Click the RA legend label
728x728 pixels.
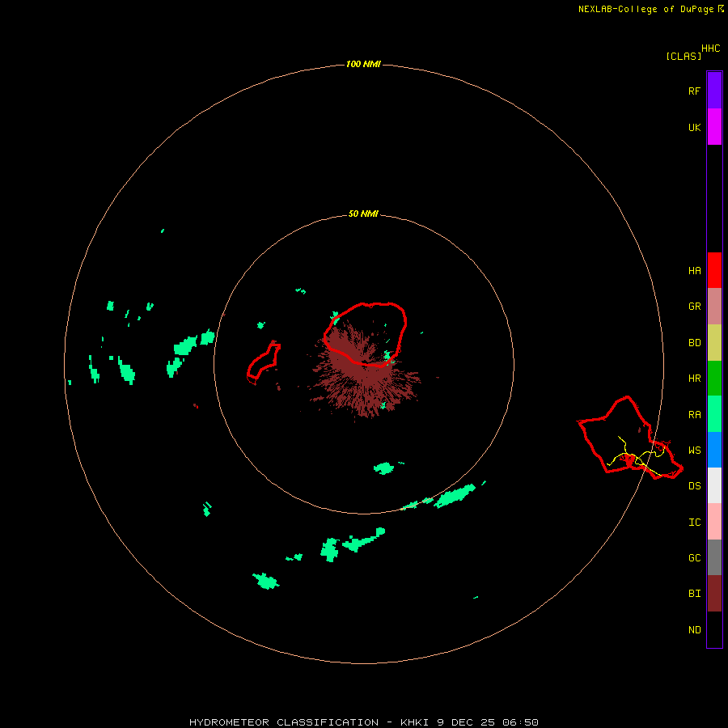tap(694, 414)
